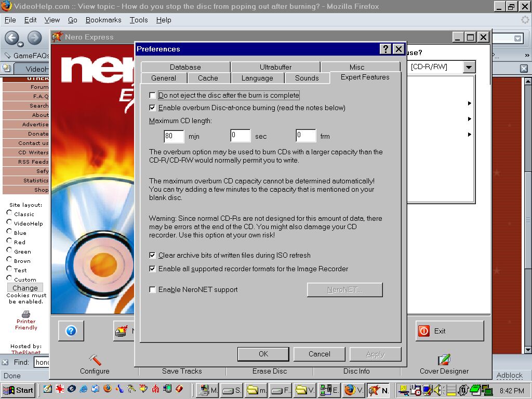This screenshot has width=532, height=399.
Task: Open Cover Designer icon in Nero Express
Action: 444,360
